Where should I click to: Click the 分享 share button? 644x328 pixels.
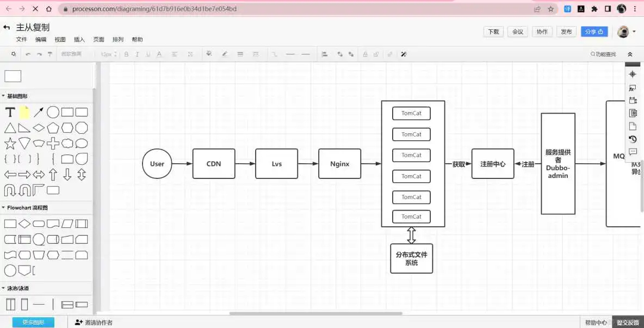tap(595, 32)
